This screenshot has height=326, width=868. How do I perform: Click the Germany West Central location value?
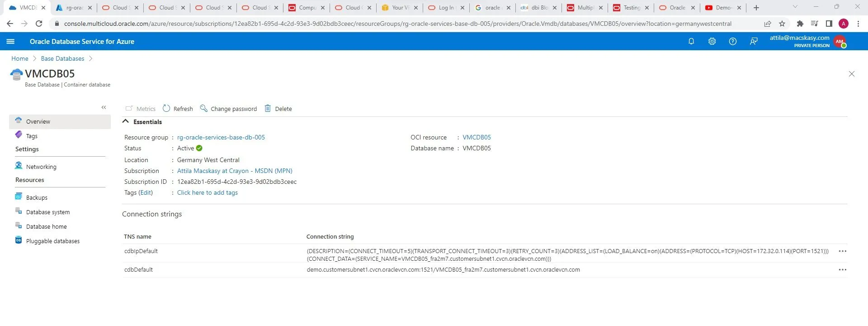click(x=208, y=160)
